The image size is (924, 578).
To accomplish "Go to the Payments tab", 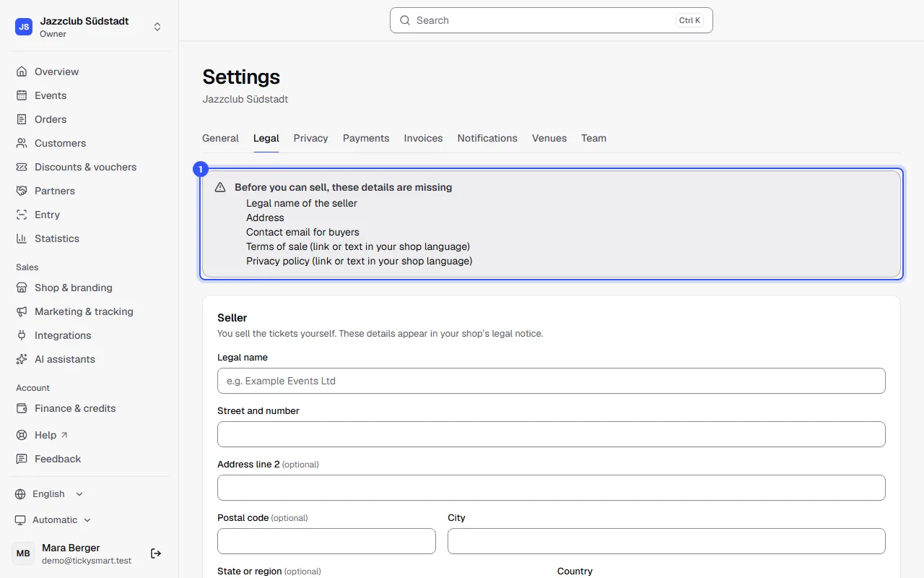I will click(x=366, y=138).
